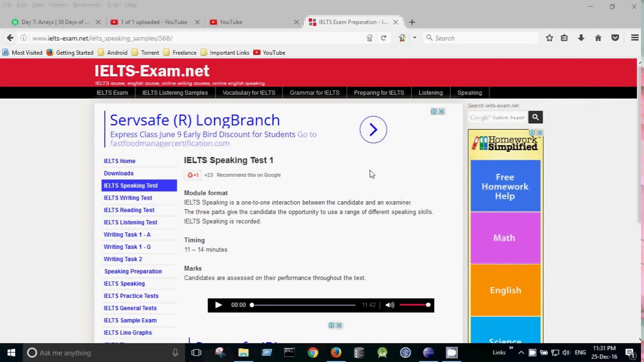Open Vocabulary for IELTS menu item
644x362 pixels.
249,93
